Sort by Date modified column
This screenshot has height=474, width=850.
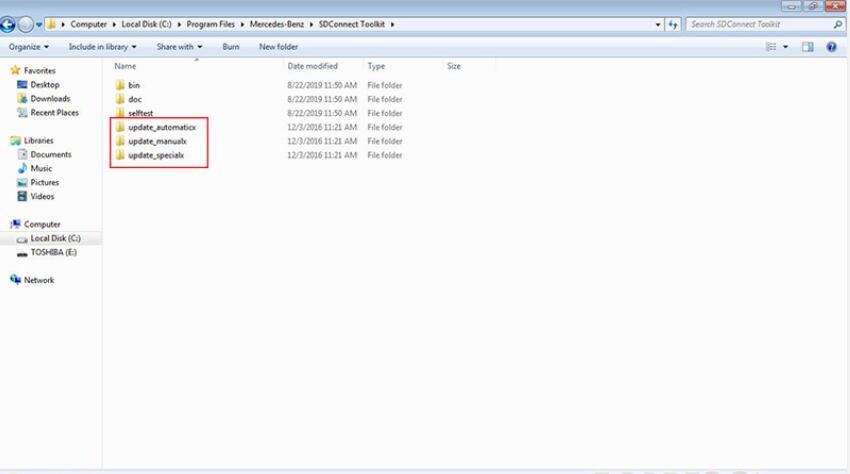[312, 66]
